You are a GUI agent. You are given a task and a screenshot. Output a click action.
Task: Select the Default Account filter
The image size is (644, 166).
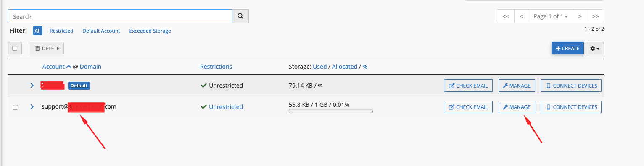coord(101,31)
